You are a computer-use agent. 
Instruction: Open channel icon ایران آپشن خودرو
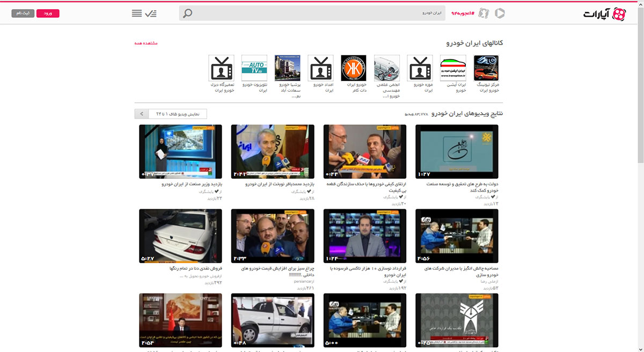point(453,68)
